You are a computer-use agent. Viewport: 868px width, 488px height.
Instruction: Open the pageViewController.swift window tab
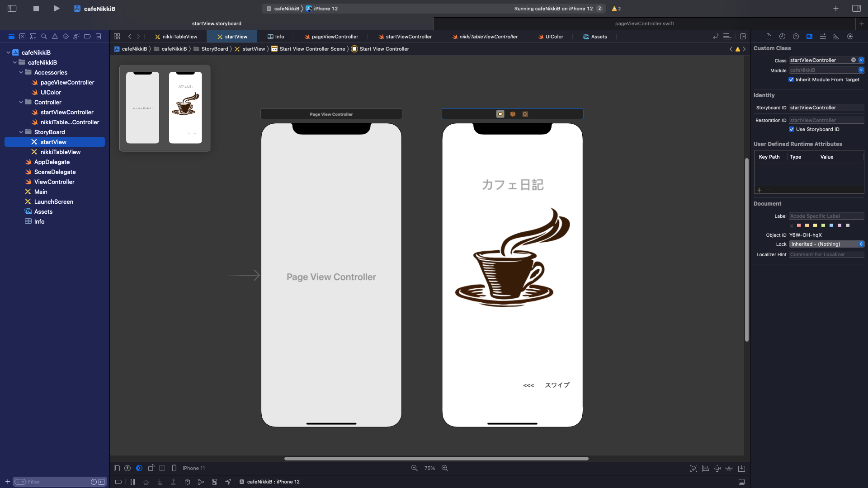[644, 23]
